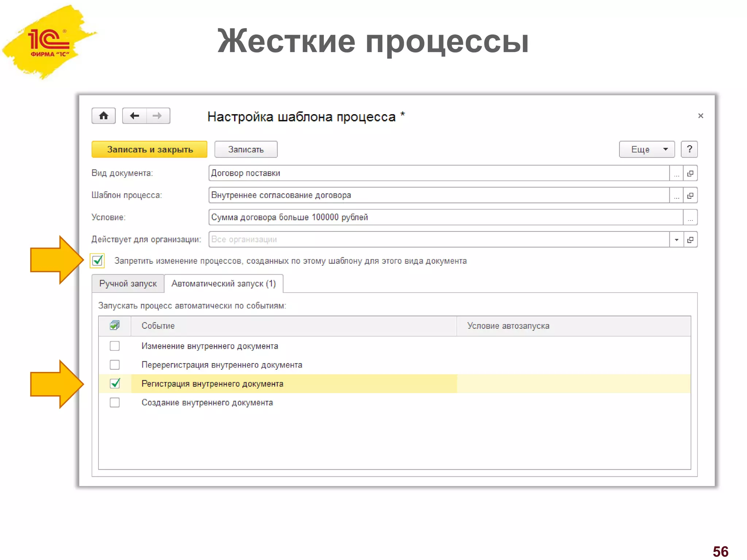Open help with question mark button
Screen dimensions: 747x560
(x=689, y=149)
